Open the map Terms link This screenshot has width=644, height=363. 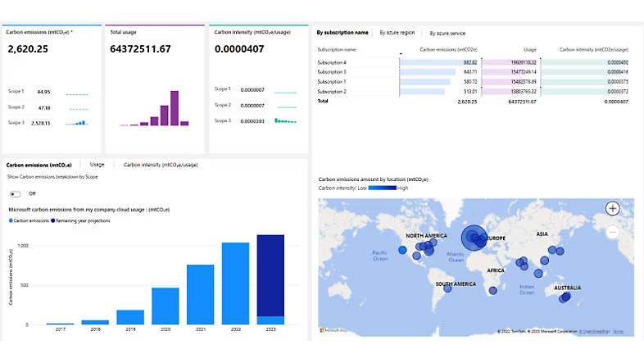coord(617,331)
